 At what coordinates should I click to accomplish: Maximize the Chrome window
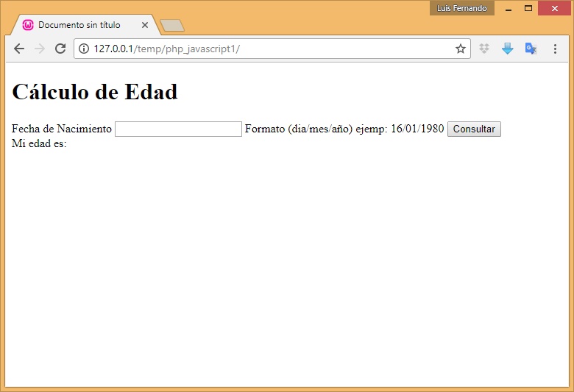528,8
